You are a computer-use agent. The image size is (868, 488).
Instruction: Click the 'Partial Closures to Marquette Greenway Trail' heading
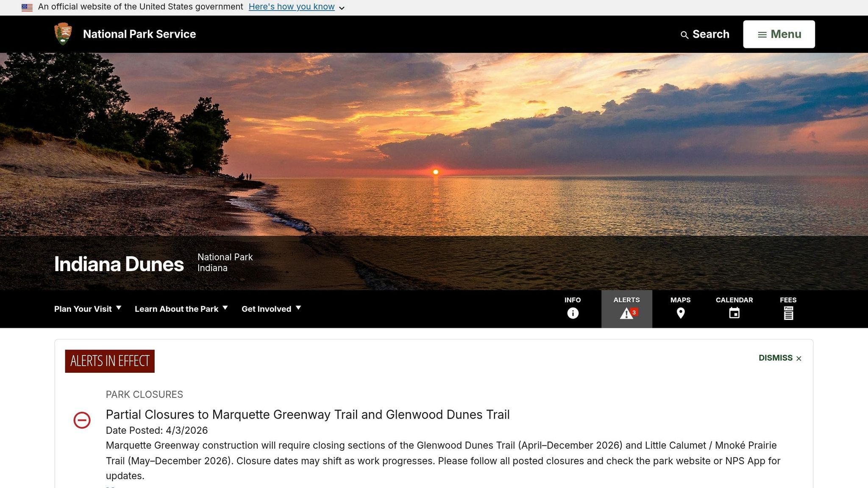click(308, 414)
